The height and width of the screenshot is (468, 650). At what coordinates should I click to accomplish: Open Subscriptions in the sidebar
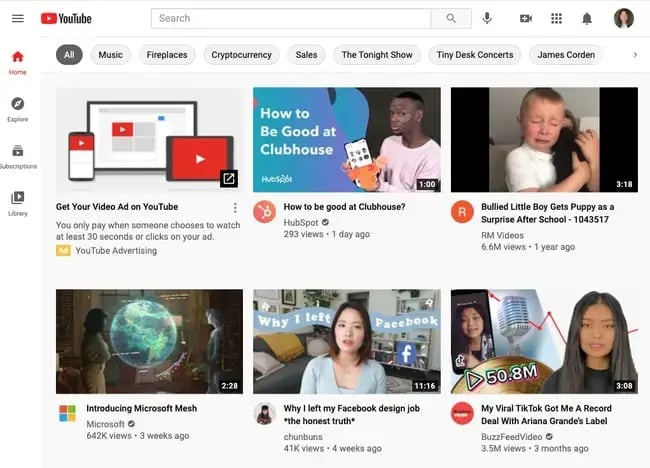pos(18,156)
